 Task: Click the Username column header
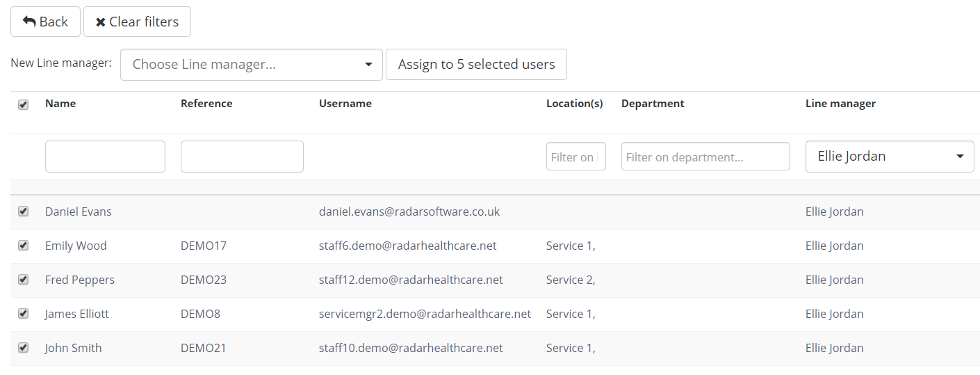click(x=345, y=104)
